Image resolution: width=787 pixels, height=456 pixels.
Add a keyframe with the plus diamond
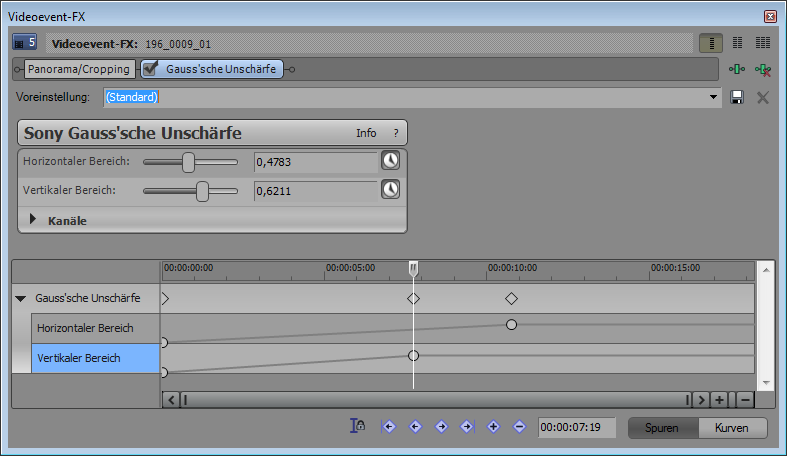click(493, 427)
